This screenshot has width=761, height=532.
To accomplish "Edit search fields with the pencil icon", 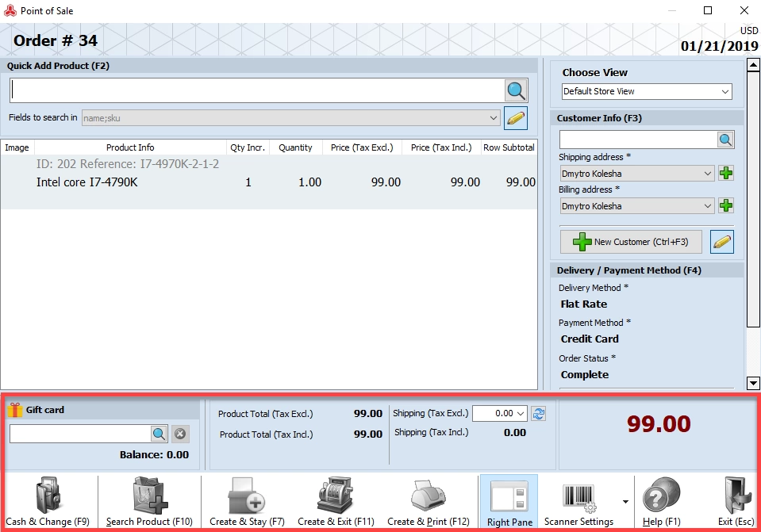I will coord(516,118).
